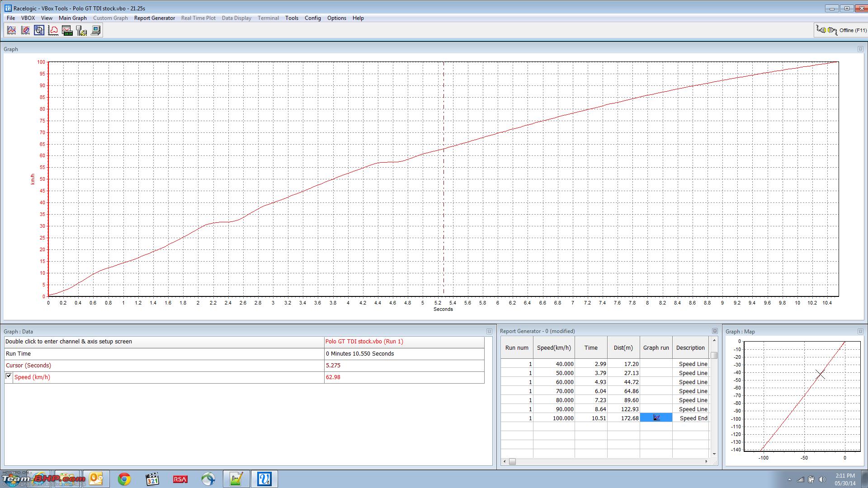Click the Dist(m) column header
Screen dimensions: 868x488
623,347
